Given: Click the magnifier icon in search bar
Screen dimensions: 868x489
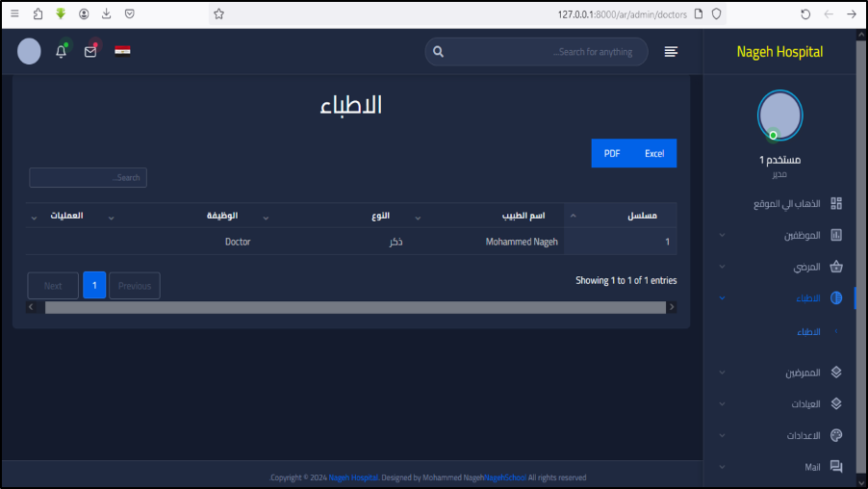Looking at the screenshot, I should (x=439, y=52).
